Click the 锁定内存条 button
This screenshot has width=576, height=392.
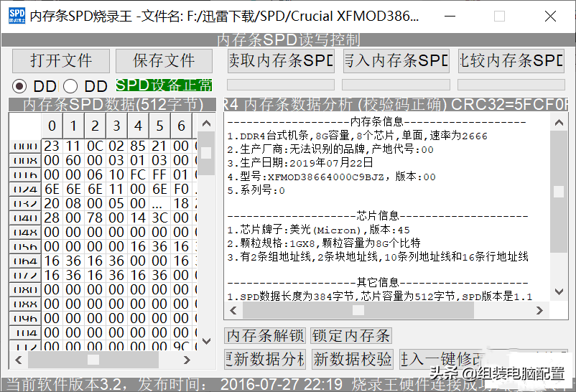[x=351, y=336]
